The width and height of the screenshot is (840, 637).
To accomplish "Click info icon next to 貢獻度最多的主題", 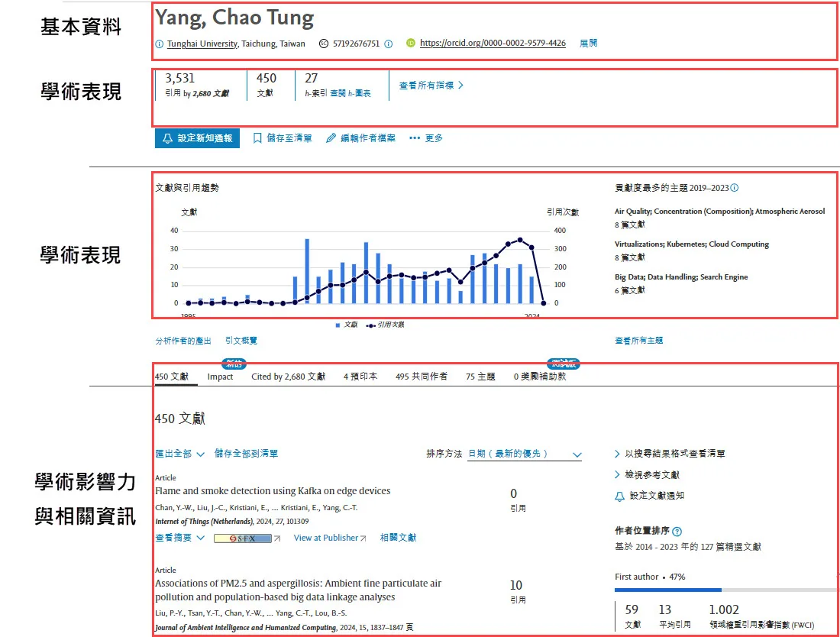I will point(735,188).
